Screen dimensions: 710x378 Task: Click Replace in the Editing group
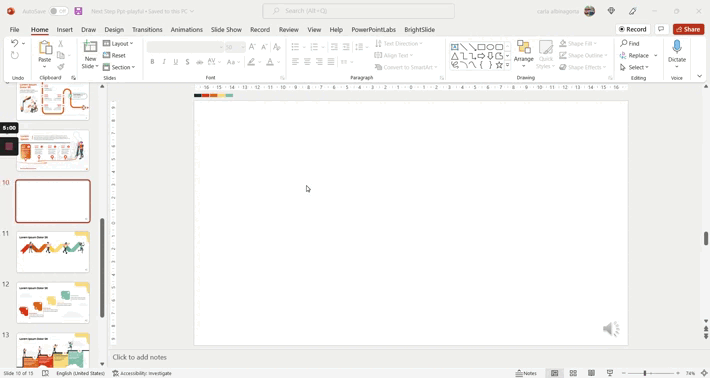634,55
